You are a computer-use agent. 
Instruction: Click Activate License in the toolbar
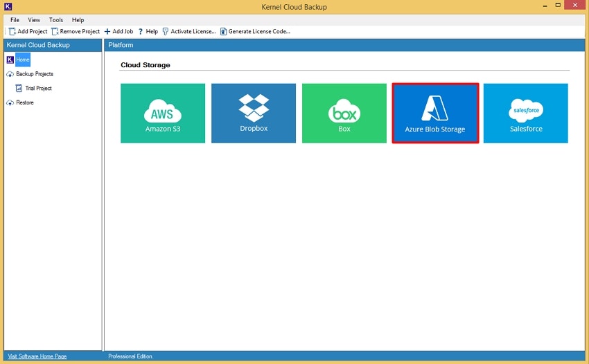[x=189, y=32]
